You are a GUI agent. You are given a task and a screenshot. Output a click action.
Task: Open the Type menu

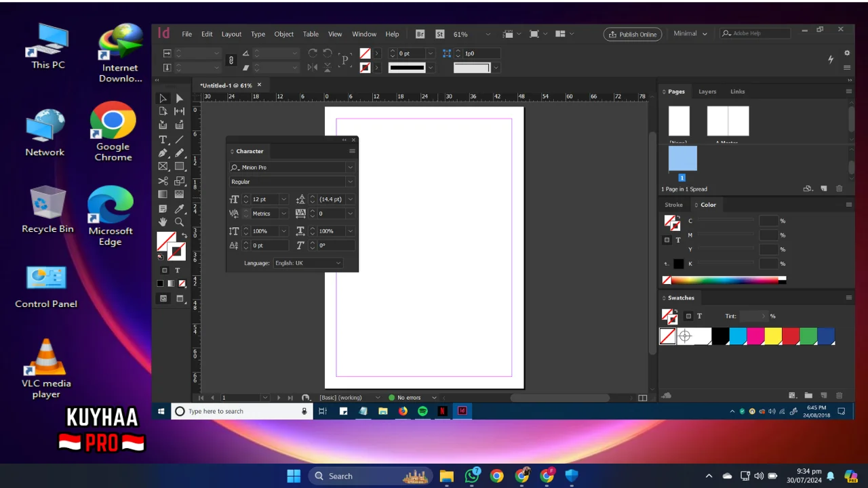click(258, 34)
